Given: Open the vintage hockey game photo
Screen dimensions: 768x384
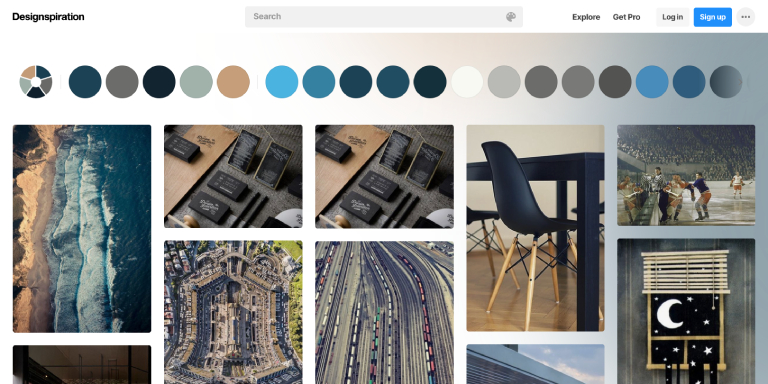Looking at the screenshot, I should (686, 175).
